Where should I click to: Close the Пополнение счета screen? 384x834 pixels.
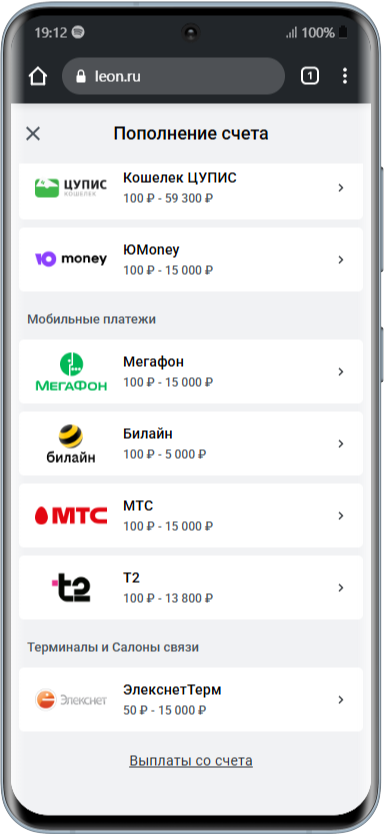pyautogui.click(x=33, y=134)
